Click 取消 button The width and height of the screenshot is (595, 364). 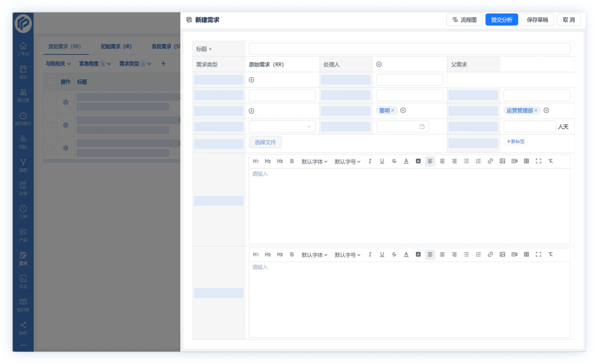tap(569, 20)
